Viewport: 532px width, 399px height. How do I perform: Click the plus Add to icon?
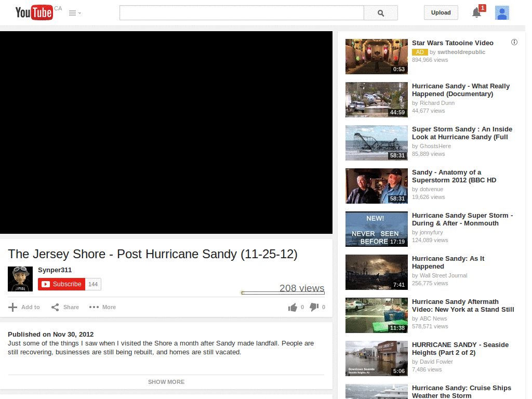pos(12,307)
